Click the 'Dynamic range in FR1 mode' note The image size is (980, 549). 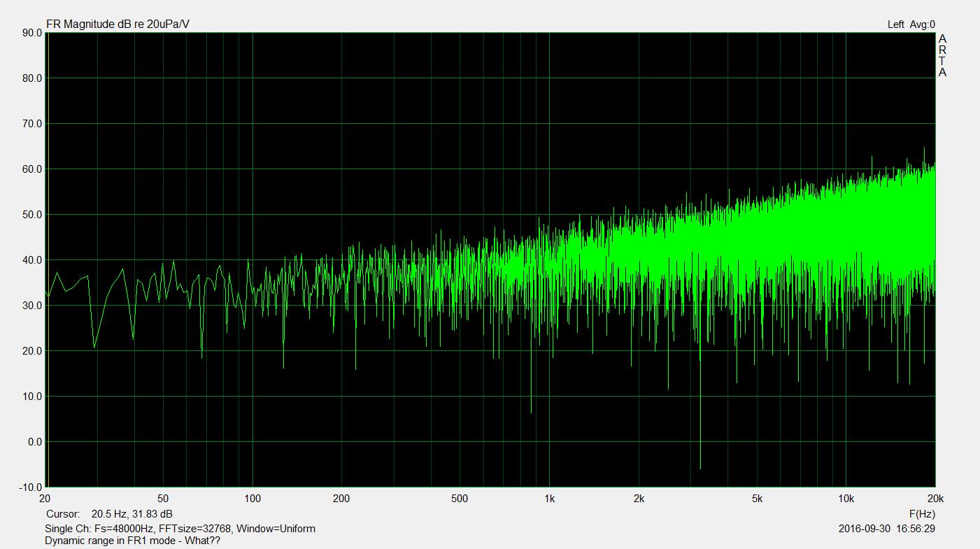coord(132,541)
